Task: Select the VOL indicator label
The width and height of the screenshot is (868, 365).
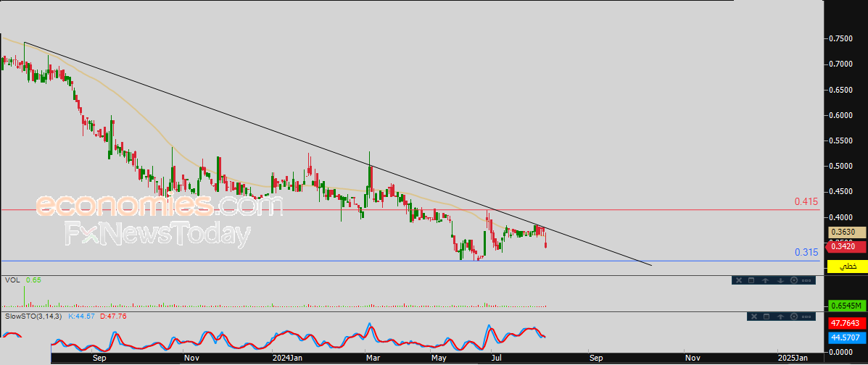Action: pos(12,280)
